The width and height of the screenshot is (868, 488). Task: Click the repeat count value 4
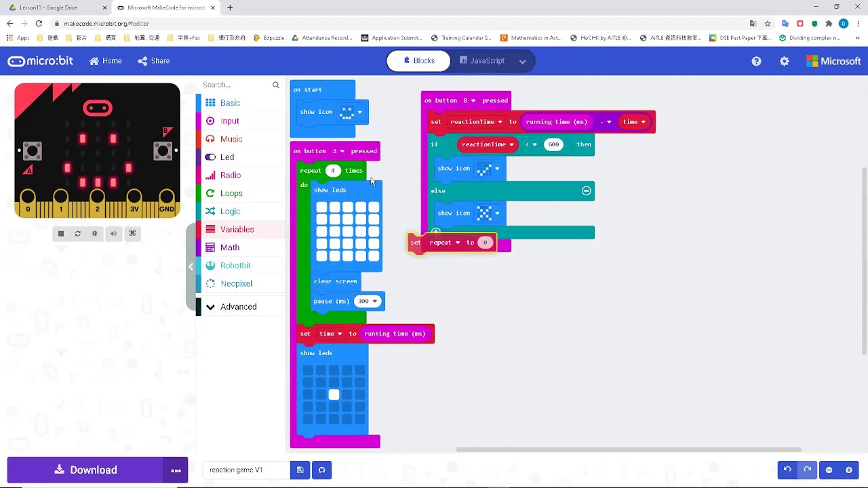pyautogui.click(x=333, y=171)
